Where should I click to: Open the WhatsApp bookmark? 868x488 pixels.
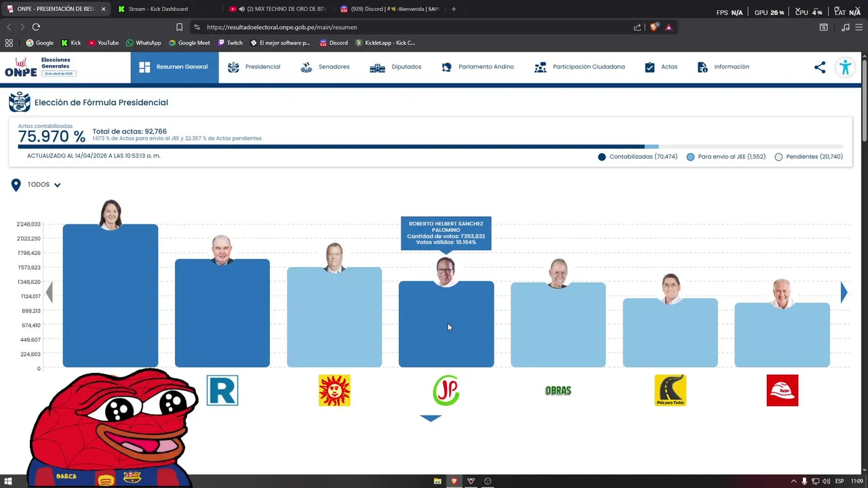pos(144,43)
